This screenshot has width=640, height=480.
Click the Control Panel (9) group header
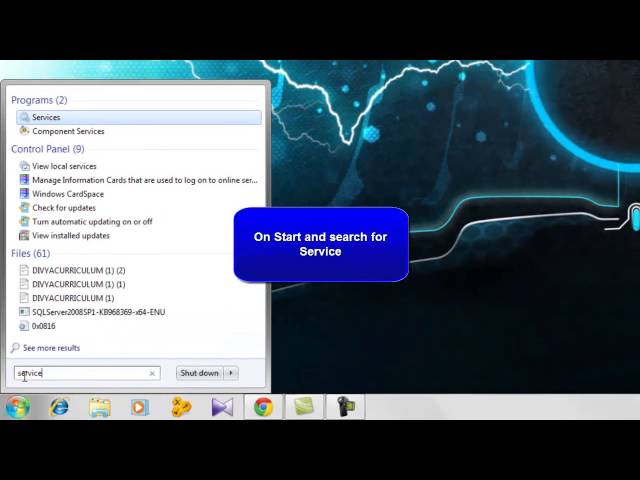click(48, 149)
